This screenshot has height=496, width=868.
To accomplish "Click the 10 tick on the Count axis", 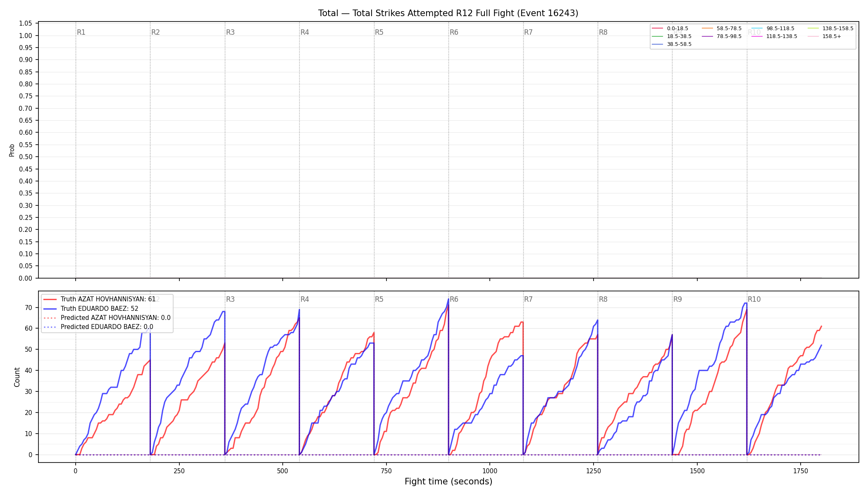I will tap(29, 434).
